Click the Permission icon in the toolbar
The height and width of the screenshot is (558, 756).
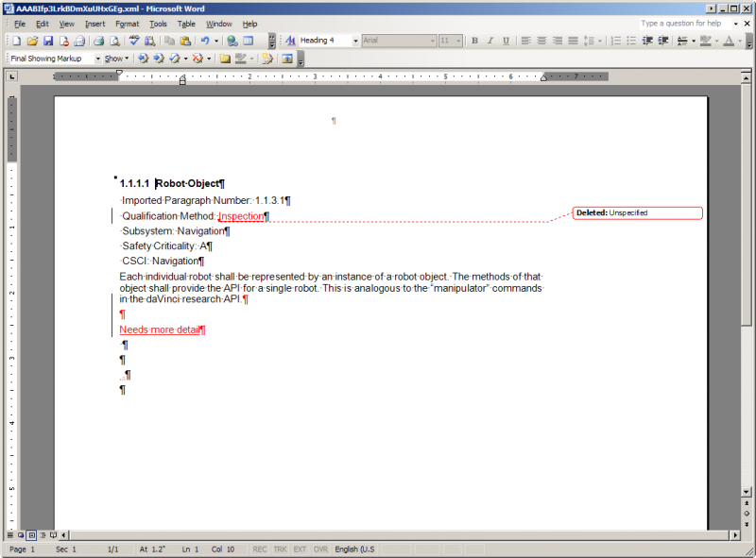[63, 41]
